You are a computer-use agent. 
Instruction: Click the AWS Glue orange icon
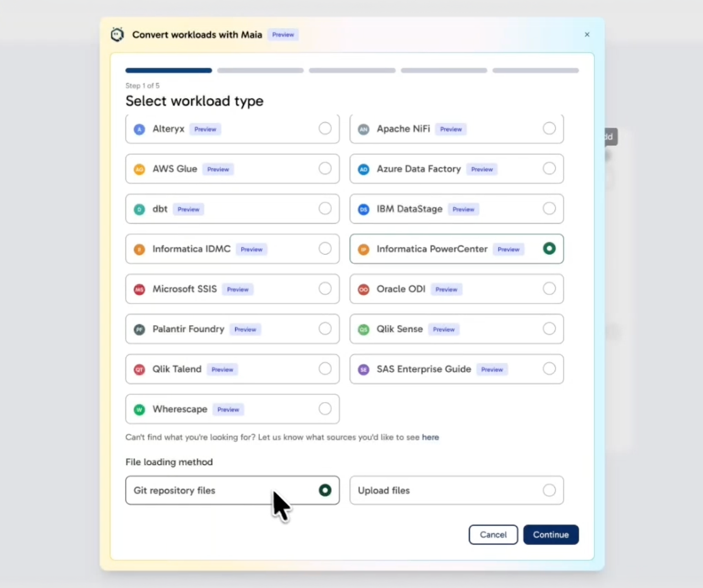click(139, 169)
